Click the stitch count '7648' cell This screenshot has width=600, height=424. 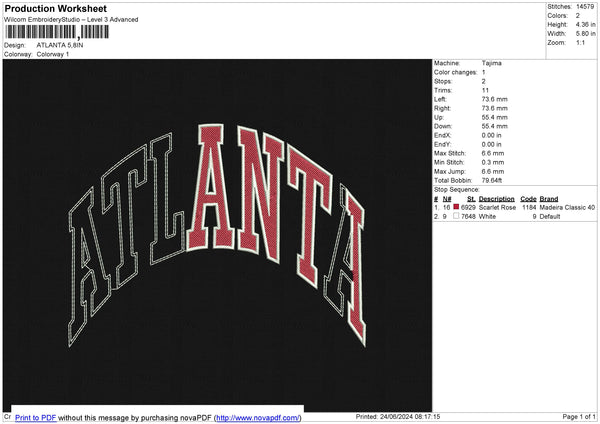(468, 217)
